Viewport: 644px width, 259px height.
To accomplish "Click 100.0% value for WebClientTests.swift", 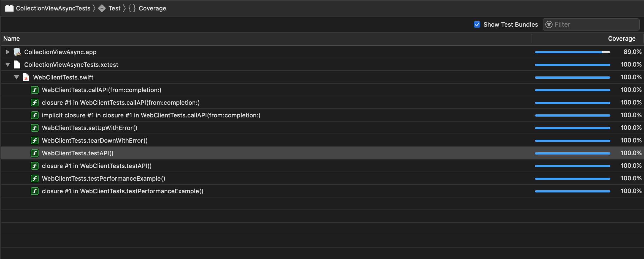I will (631, 77).
